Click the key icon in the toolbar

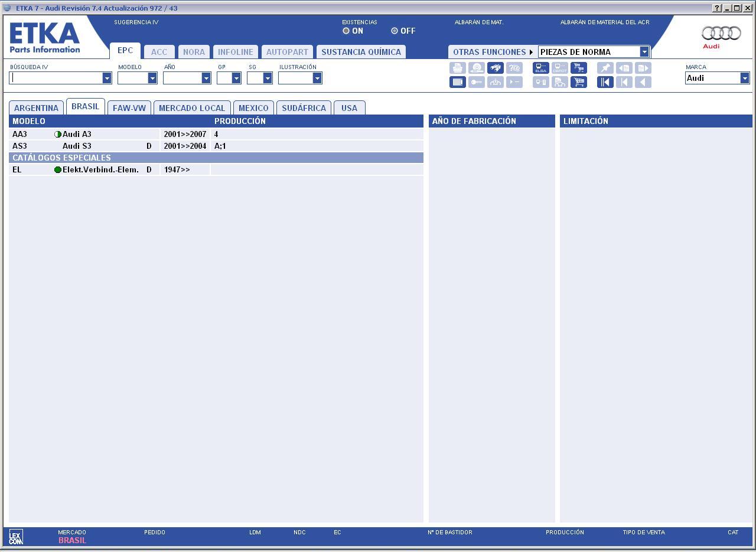(477, 82)
